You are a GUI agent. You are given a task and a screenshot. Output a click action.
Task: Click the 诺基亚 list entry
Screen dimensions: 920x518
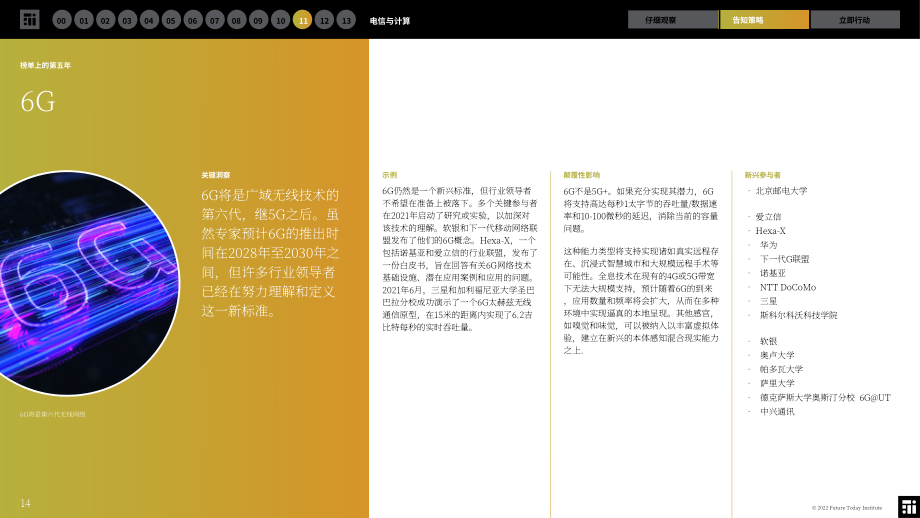pyautogui.click(x=773, y=273)
